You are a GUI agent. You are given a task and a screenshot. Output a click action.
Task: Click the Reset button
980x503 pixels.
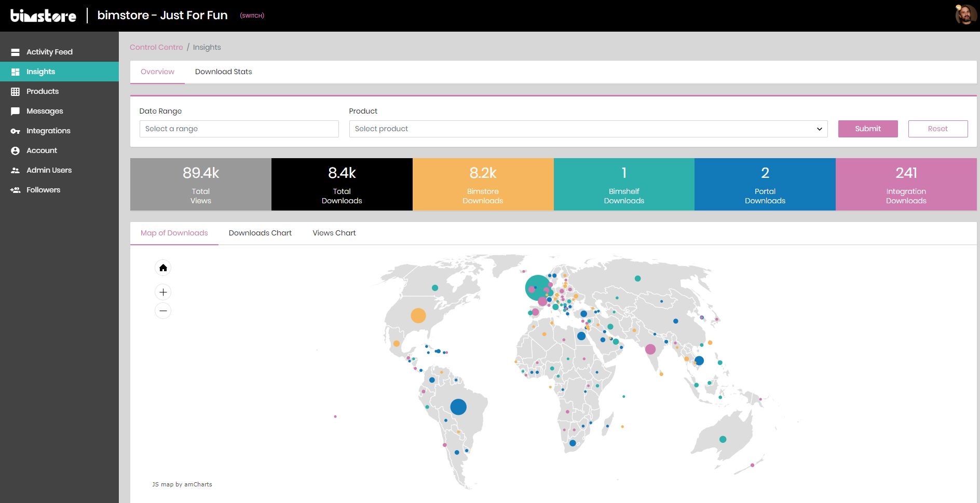[938, 129]
